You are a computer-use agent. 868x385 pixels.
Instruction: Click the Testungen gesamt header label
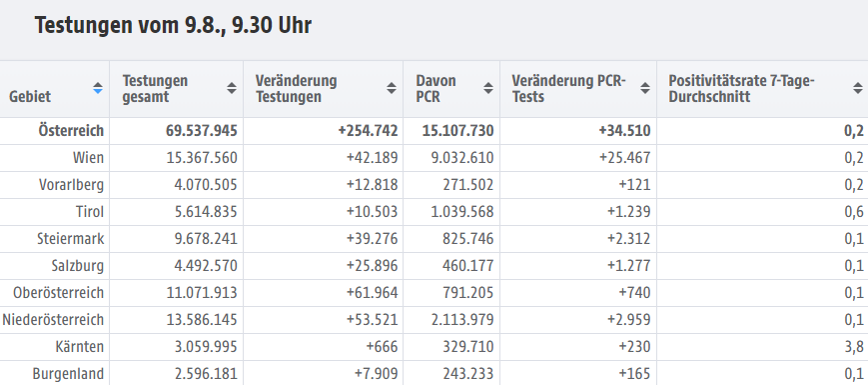click(x=155, y=89)
